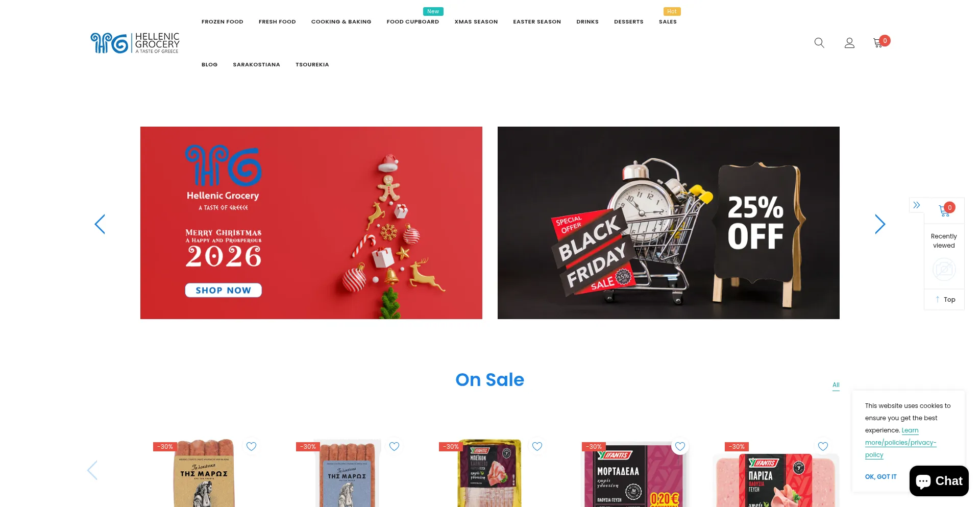Image resolution: width=980 pixels, height=507 pixels.
Task: Open the search magnifier icon
Action: (819, 43)
